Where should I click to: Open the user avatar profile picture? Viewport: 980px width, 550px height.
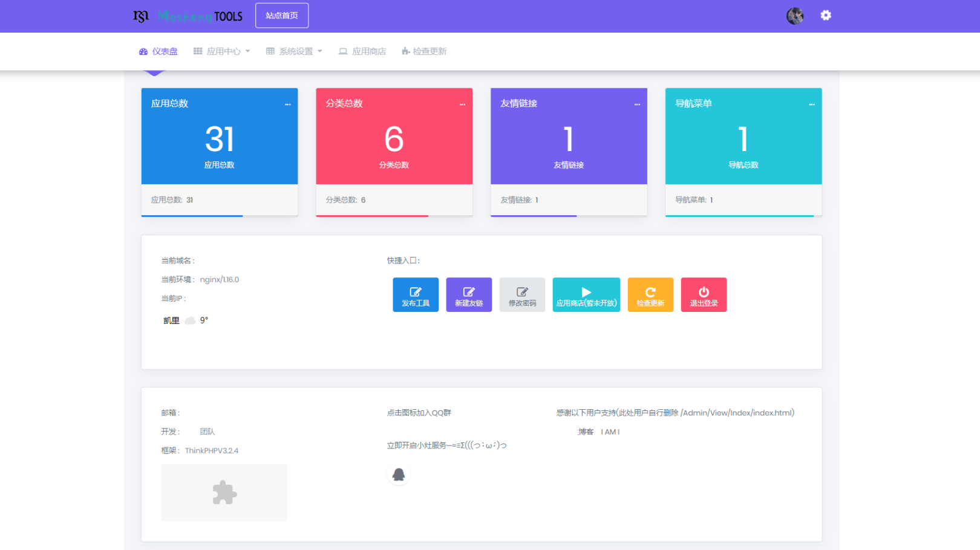(795, 16)
